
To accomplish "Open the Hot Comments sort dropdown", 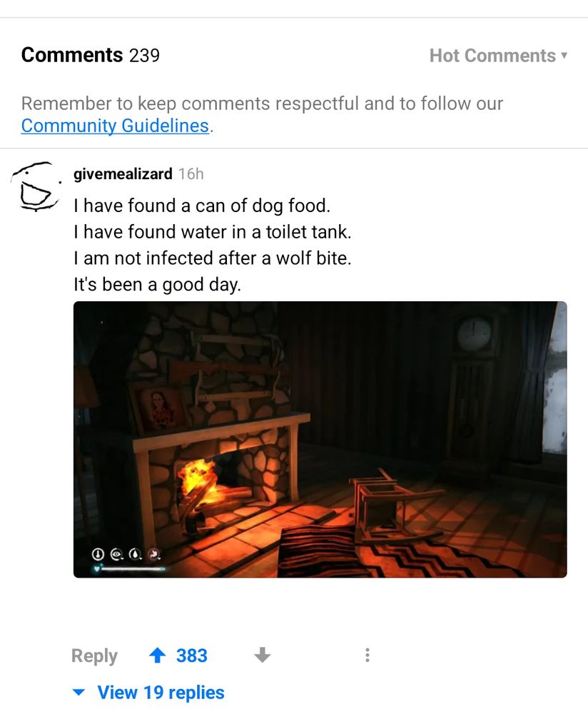I will [x=499, y=56].
